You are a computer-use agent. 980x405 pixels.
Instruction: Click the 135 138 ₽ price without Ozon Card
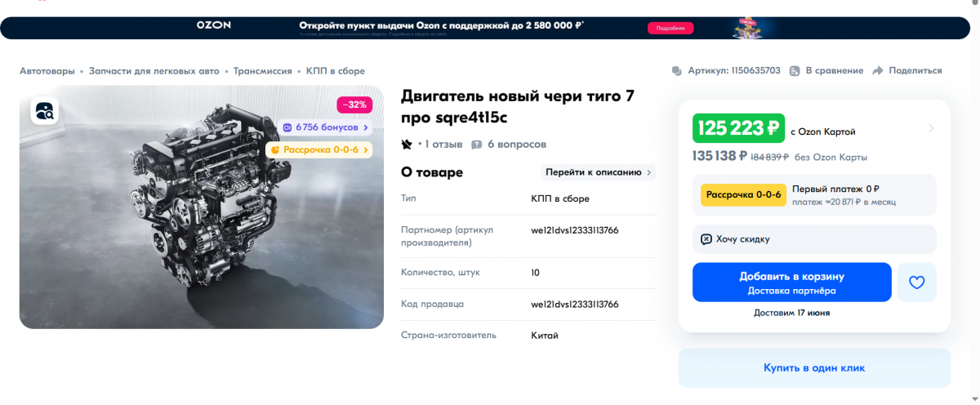pyautogui.click(x=719, y=156)
